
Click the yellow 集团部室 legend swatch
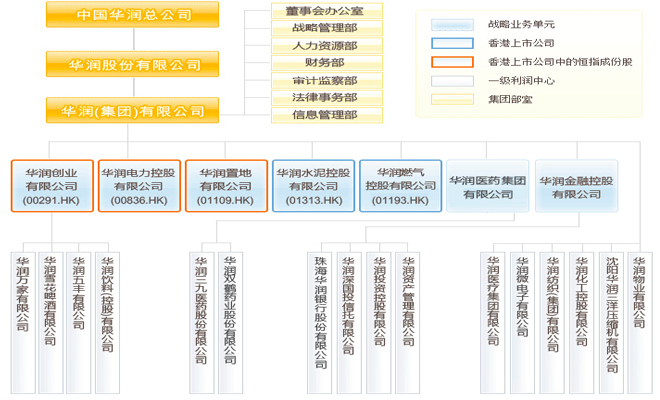[x=452, y=100]
